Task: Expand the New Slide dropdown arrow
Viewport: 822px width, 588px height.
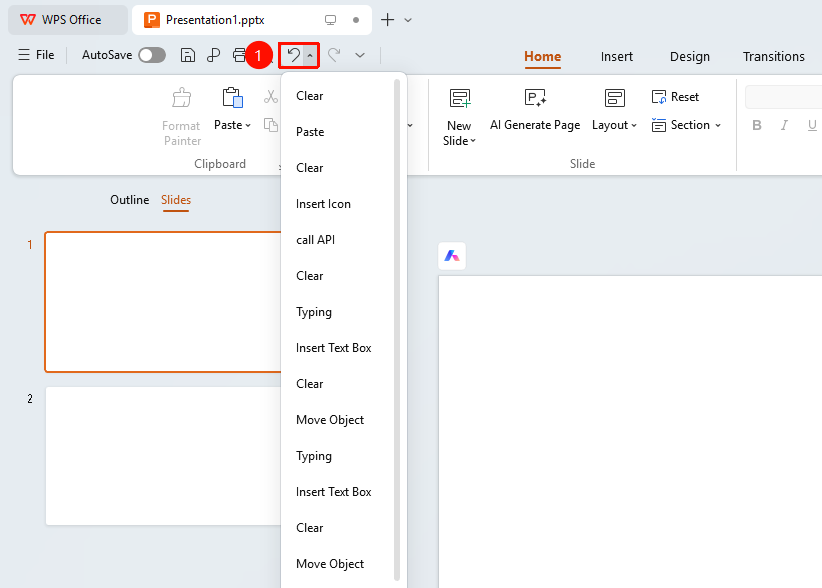Action: click(x=473, y=141)
